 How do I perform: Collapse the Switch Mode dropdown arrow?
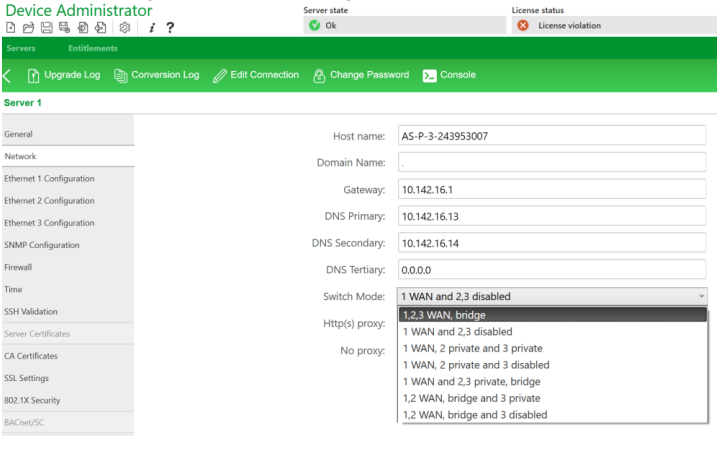click(x=701, y=296)
